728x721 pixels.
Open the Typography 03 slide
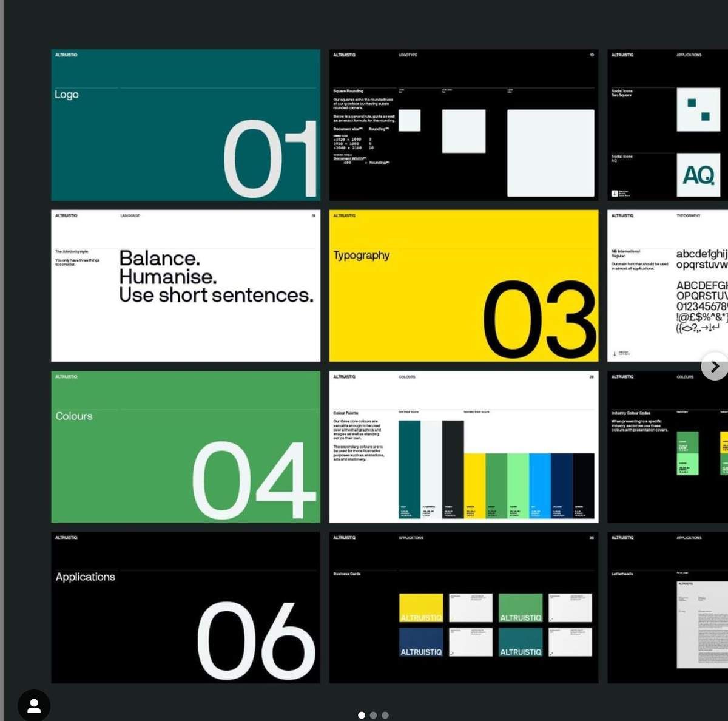click(463, 285)
